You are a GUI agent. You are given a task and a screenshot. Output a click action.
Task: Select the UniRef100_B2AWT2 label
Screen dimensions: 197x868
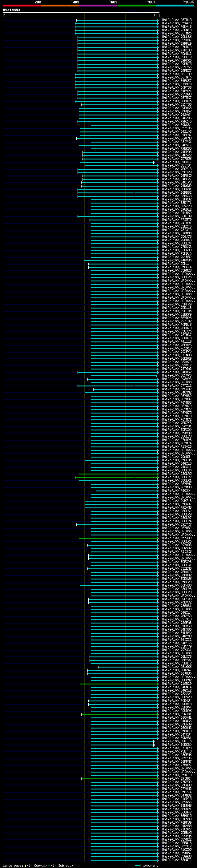pos(176,860)
